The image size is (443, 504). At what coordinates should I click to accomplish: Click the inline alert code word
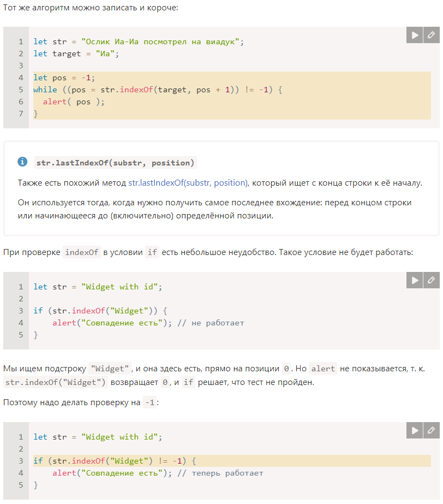pos(323,369)
